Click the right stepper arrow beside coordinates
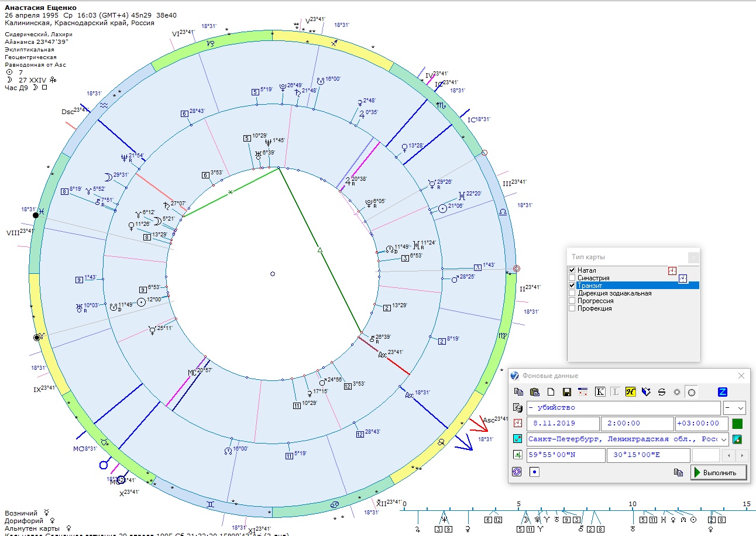Image resolution: width=756 pixels, height=536 pixels. (x=743, y=455)
